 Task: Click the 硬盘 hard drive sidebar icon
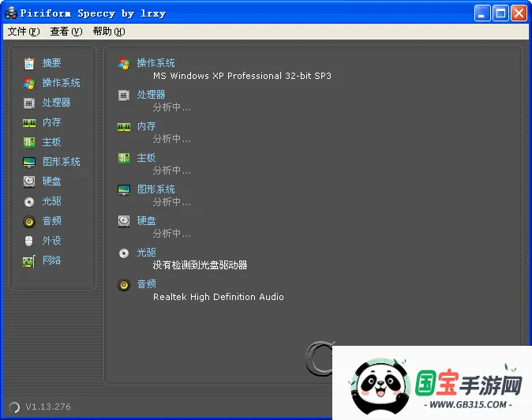click(29, 182)
